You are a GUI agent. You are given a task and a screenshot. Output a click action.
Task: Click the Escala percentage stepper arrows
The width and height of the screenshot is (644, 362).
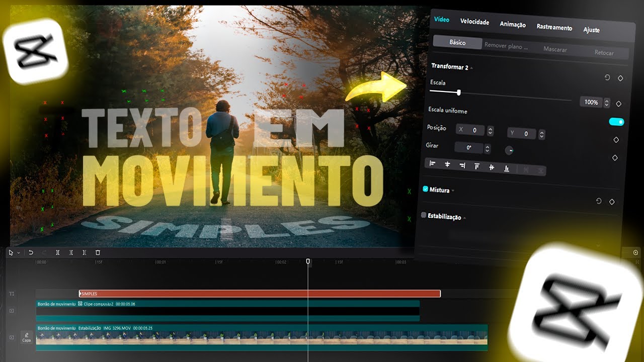607,103
